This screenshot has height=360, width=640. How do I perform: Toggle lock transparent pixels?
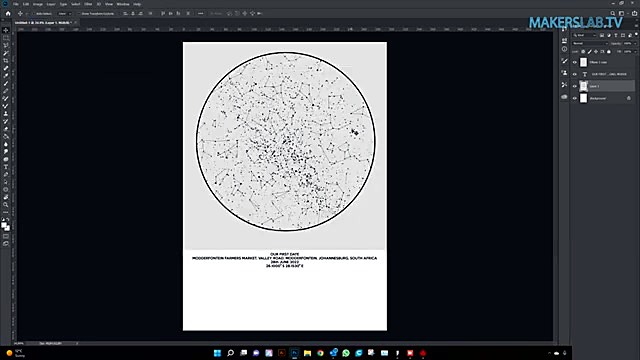click(x=583, y=52)
